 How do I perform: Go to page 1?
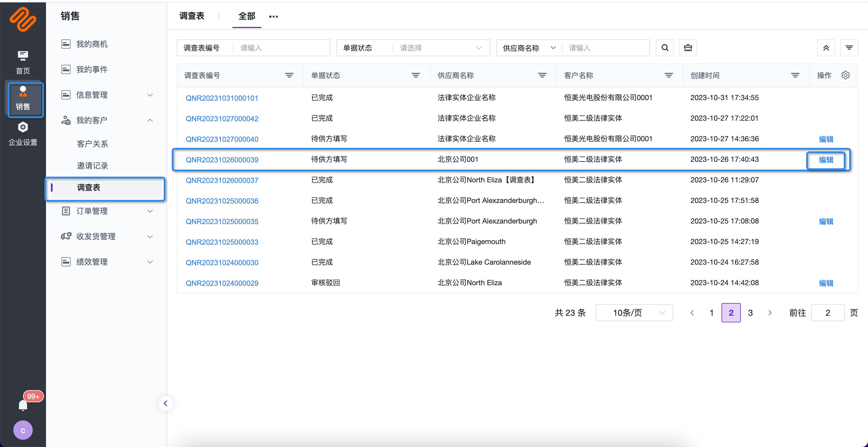pyautogui.click(x=711, y=313)
